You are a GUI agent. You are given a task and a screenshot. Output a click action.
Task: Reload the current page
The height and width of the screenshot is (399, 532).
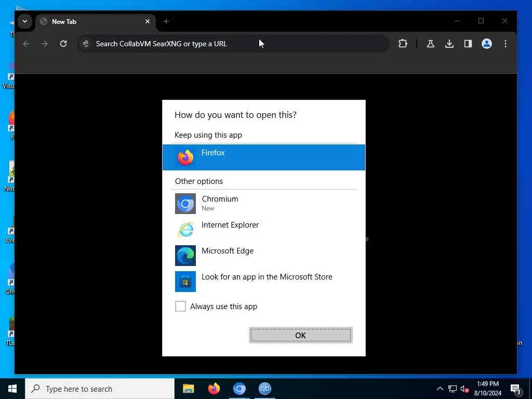[63, 44]
